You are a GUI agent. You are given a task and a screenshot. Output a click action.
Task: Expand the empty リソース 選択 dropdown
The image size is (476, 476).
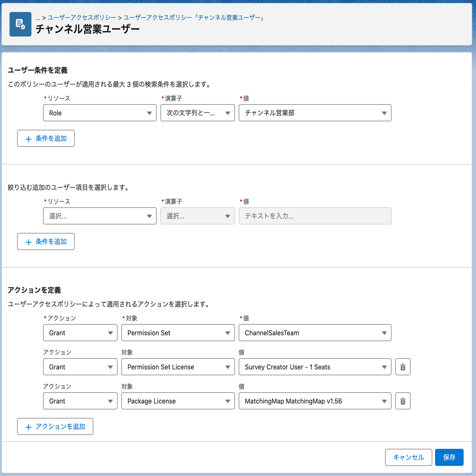tap(100, 216)
